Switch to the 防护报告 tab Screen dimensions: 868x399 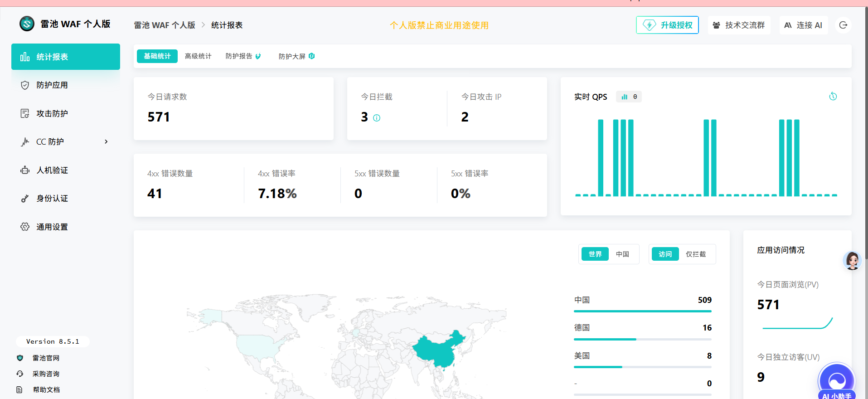(x=243, y=56)
